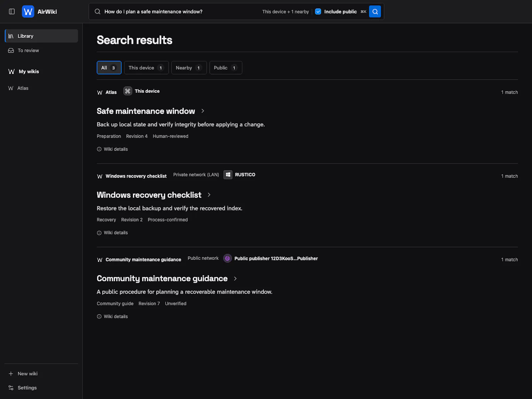
Task: Open Library in the sidebar
Action: point(41,36)
